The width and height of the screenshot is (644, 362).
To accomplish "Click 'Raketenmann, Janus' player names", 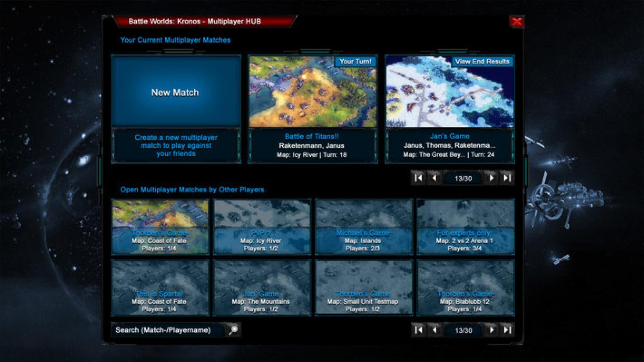I will [x=312, y=145].
